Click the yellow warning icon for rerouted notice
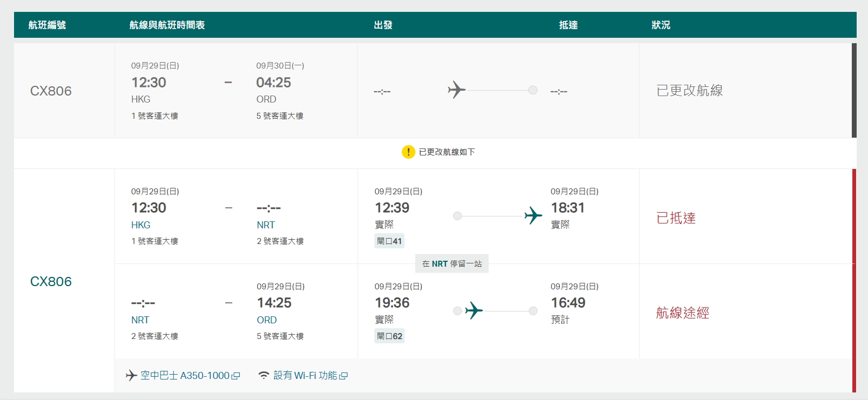The image size is (868, 400). point(408,152)
